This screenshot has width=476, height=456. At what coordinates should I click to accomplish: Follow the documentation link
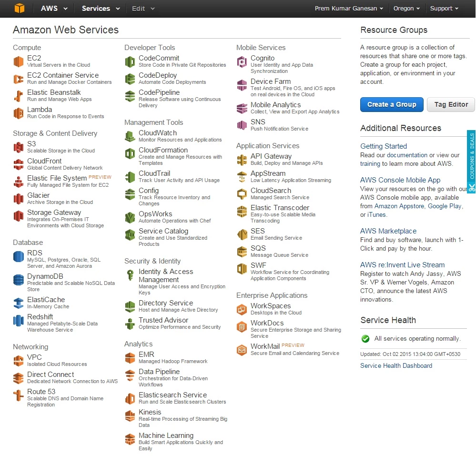point(407,155)
